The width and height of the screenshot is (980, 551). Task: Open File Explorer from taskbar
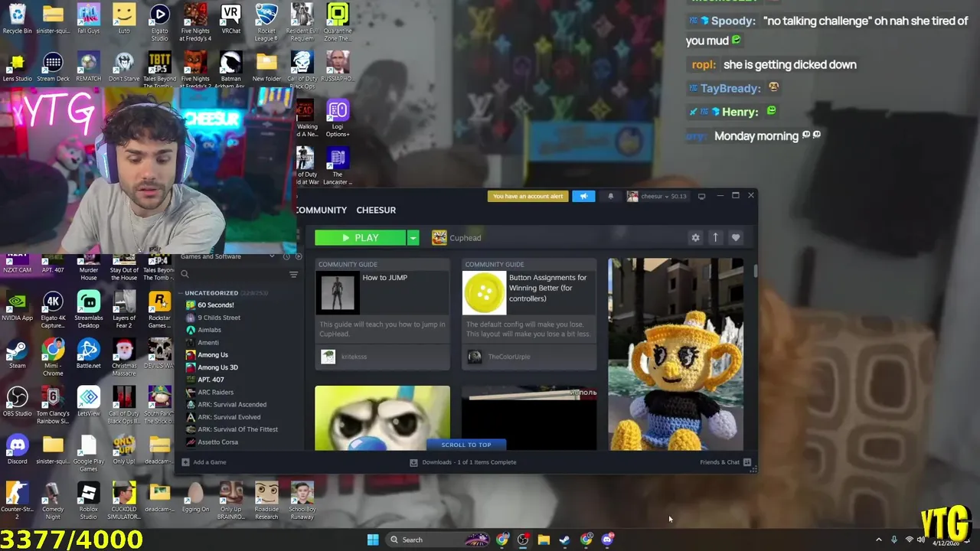(544, 540)
